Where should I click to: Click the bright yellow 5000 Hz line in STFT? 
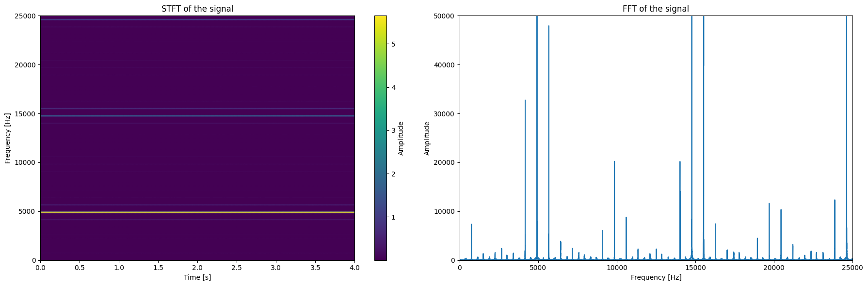click(x=197, y=212)
